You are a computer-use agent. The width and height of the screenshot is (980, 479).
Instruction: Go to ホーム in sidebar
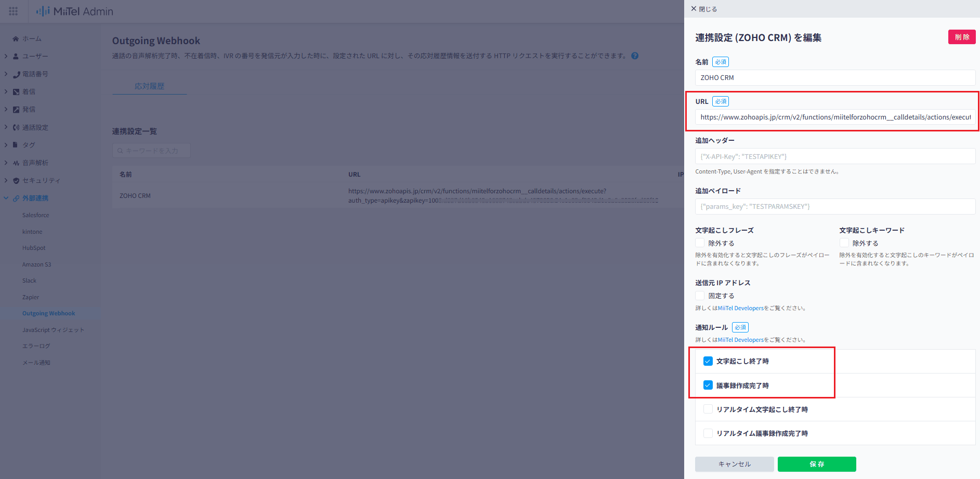32,38
